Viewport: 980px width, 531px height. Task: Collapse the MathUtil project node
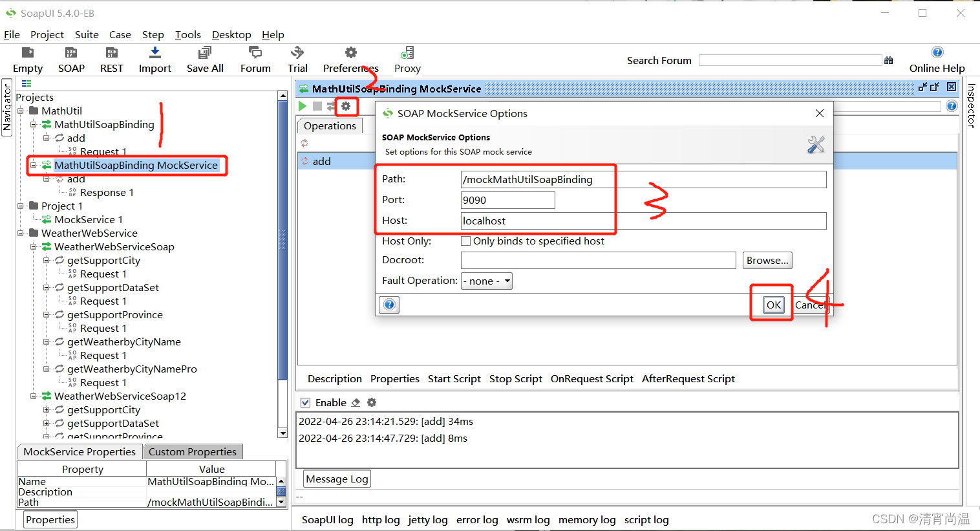pos(21,111)
